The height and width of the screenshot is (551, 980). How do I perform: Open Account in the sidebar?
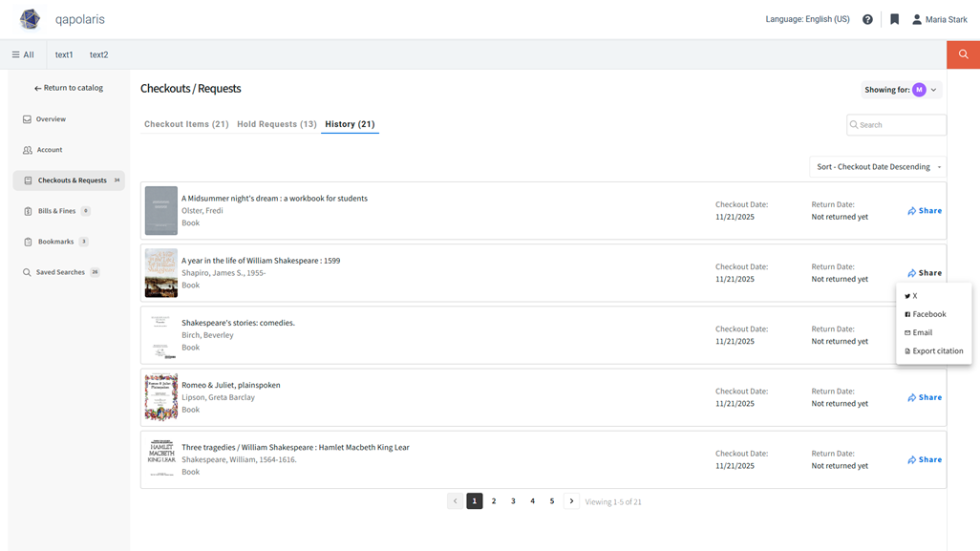(x=42, y=150)
